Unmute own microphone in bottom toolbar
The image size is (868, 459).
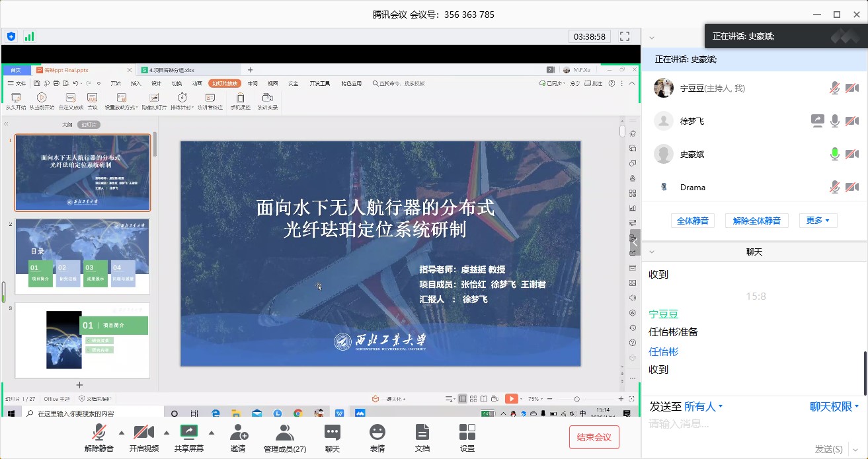point(99,433)
